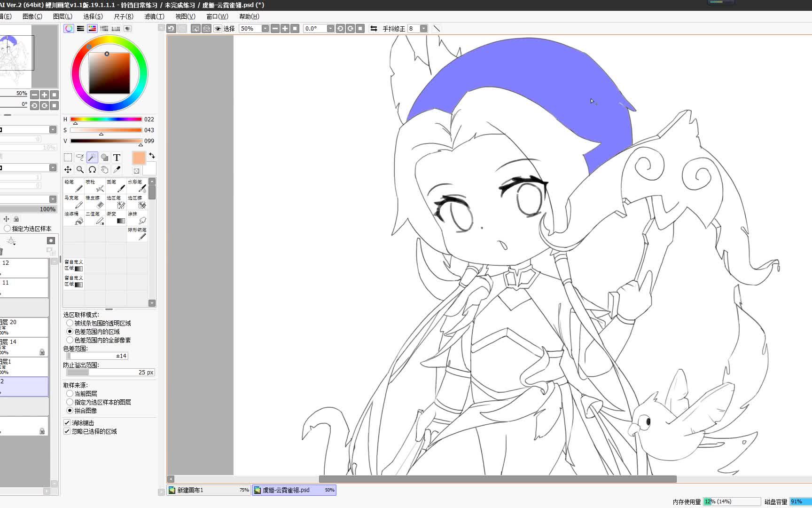
Task: Choose the 二值笔 binary pen
Action: pos(94,218)
